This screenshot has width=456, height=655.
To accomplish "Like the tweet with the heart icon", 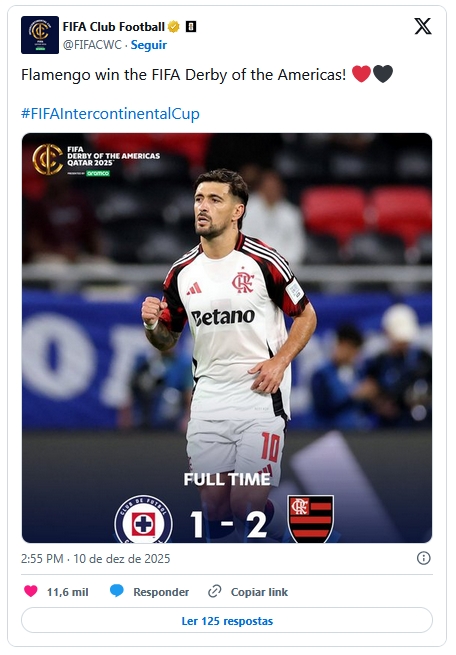I will click(x=31, y=592).
